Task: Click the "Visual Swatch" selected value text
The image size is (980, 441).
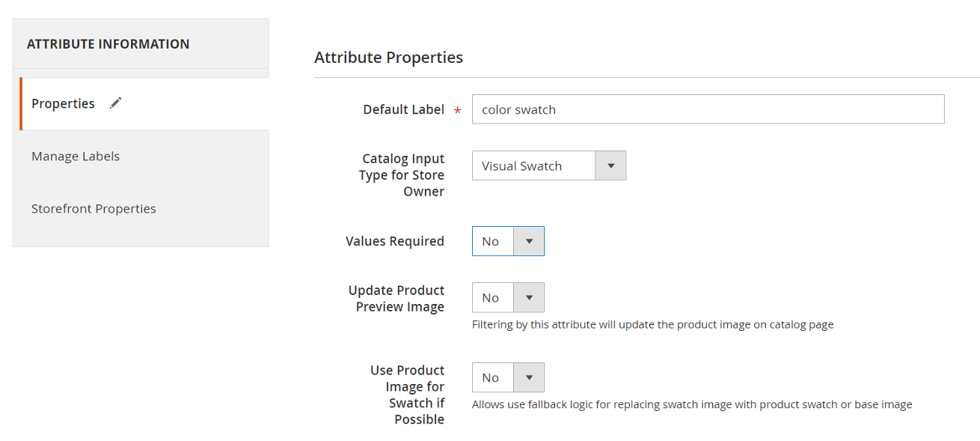Action: 521,166
